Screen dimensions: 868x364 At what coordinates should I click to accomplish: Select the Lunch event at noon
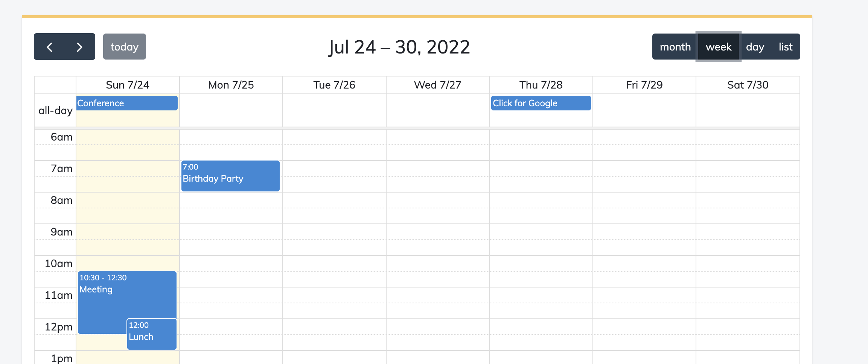(151, 334)
